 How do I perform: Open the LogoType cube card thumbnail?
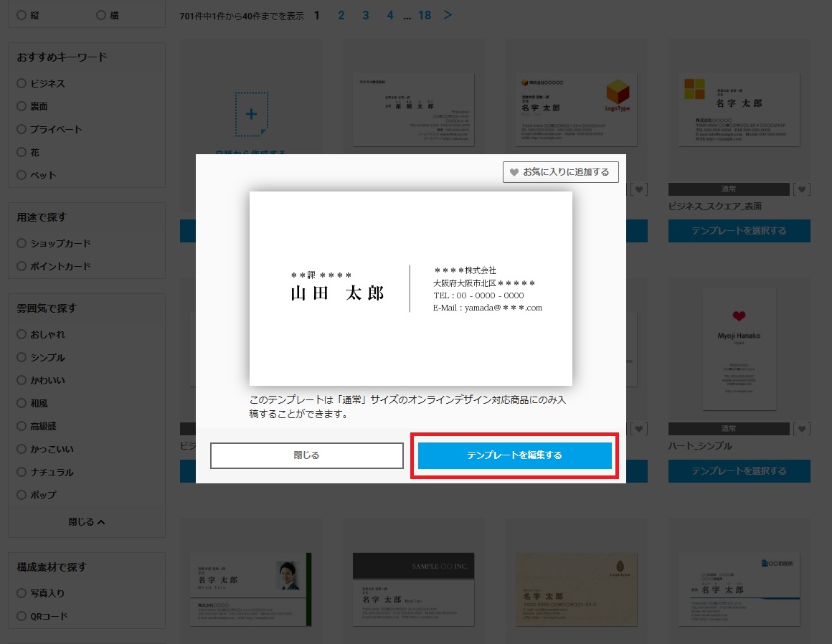576,110
